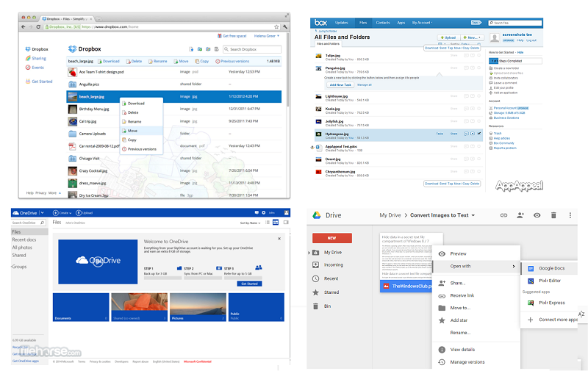Open the browser wrench menu
The height and width of the screenshot is (371, 588).
285,26
